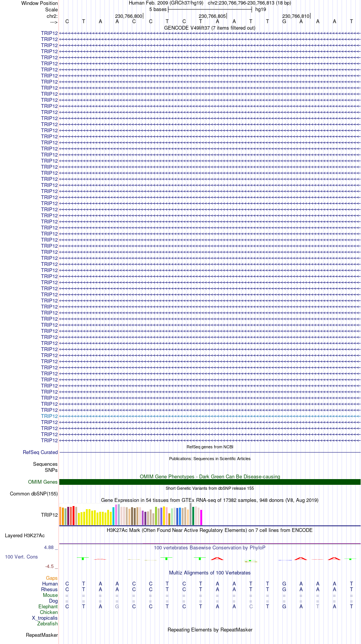This screenshot has height=644, width=361.
Task: Open 'Short Genetic Variants from dbSNP release 155' title
Action: click(210, 488)
